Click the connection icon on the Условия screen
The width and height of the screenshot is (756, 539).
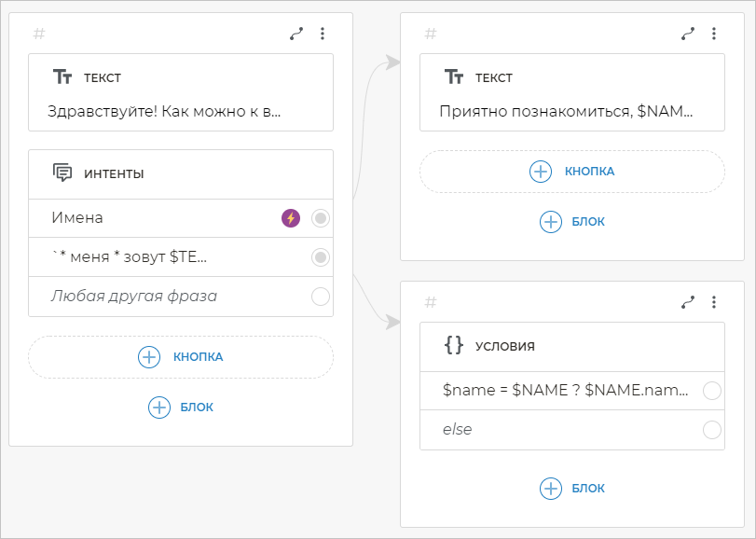coord(688,302)
